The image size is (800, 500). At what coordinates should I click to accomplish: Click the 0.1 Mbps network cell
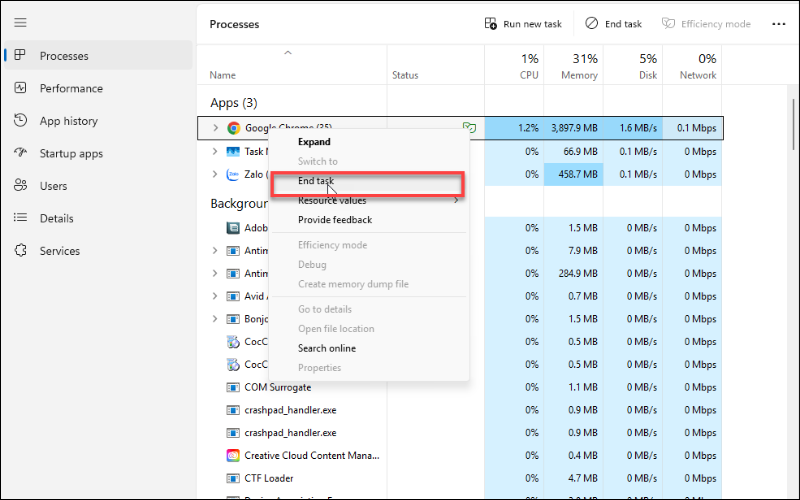pyautogui.click(x=692, y=128)
